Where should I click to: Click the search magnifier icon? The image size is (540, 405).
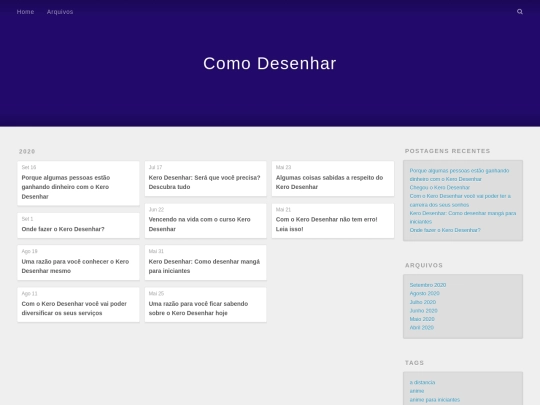(x=520, y=12)
